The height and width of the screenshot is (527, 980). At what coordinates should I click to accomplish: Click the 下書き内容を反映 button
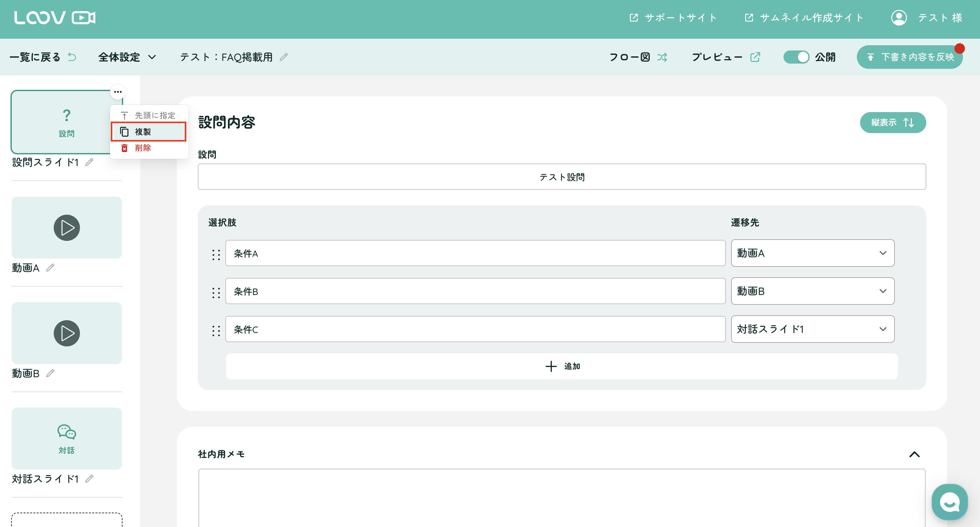click(x=910, y=57)
